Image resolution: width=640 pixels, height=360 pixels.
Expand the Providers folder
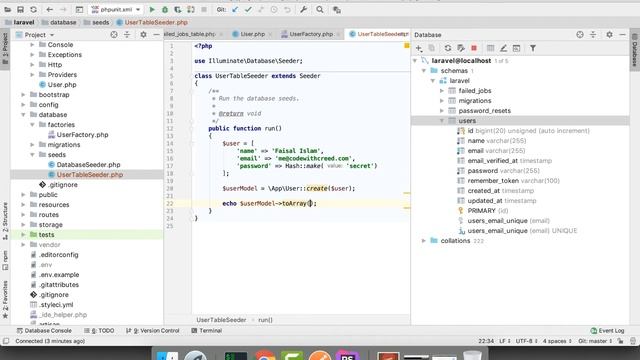(32, 75)
